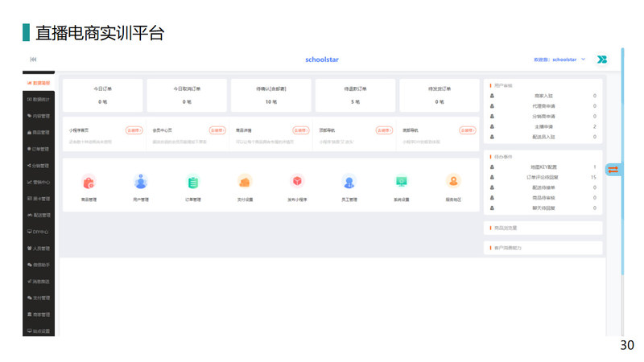This screenshot has height=362, width=644.
Task: Click 去装修 button for 商品详情
Action: click(x=300, y=130)
